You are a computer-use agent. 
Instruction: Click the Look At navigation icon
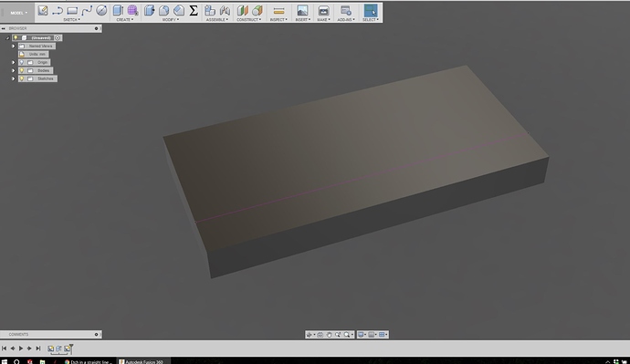(x=320, y=334)
